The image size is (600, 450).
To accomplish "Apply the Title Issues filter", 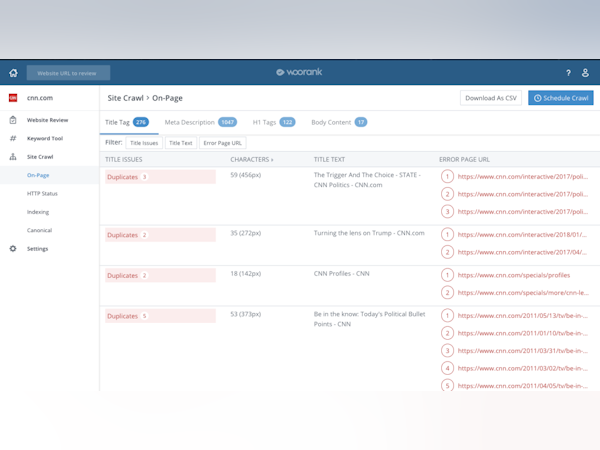I will click(144, 143).
